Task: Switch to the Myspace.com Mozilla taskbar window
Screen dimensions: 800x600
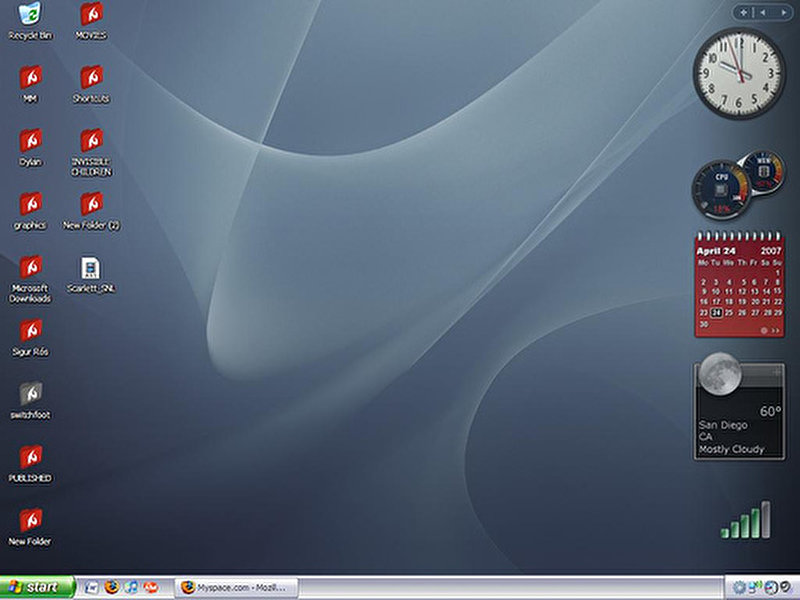Action: (x=236, y=587)
